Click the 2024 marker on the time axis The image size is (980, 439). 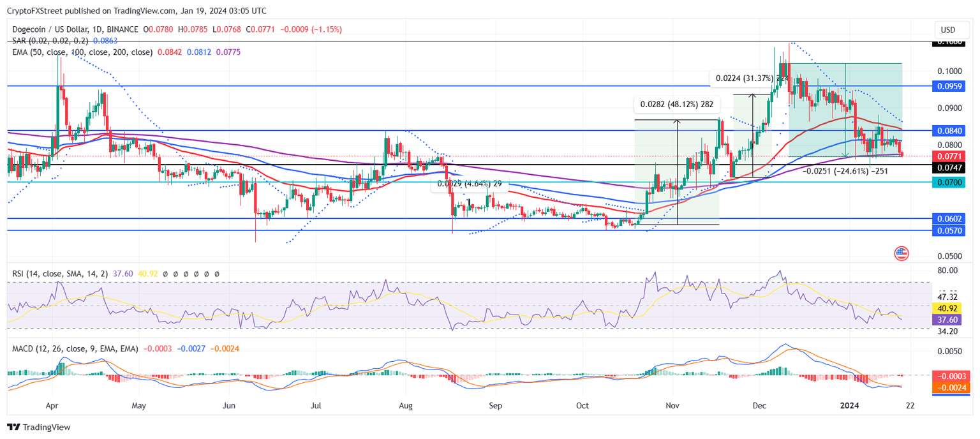[850, 405]
